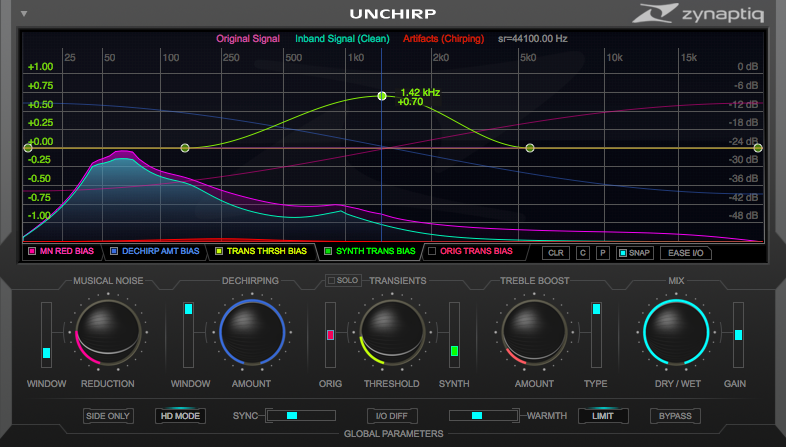The height and width of the screenshot is (447, 786).
Task: Enable the SIDE ONLY toggle
Action: (108, 415)
